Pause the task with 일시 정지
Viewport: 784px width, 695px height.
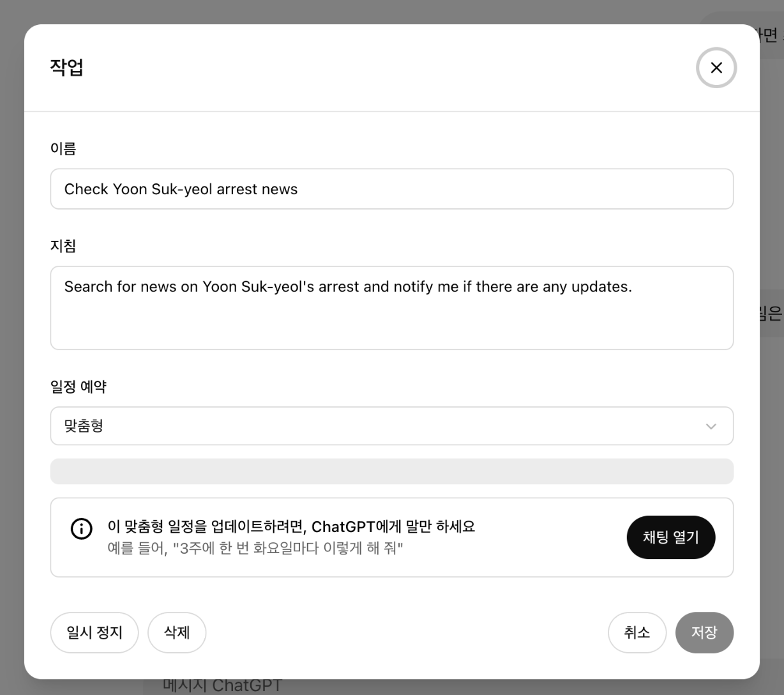pos(94,632)
